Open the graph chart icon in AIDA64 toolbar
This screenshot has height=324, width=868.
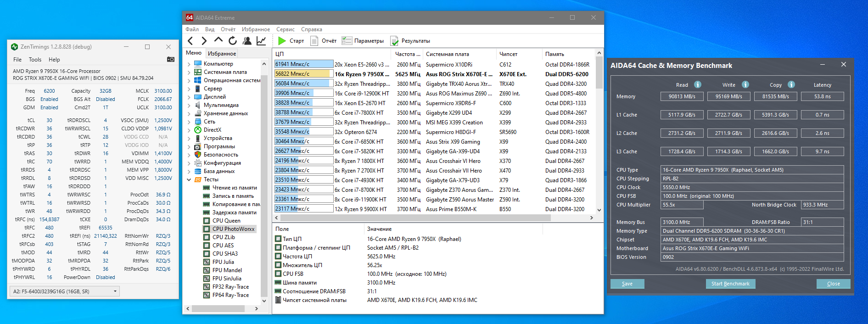click(261, 41)
